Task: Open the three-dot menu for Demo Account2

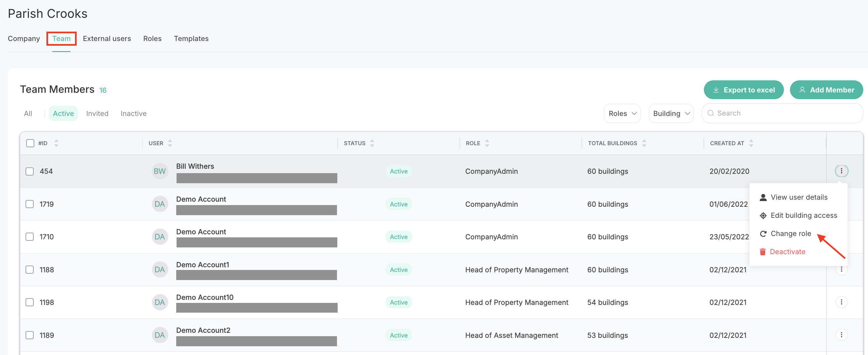Action: point(841,335)
